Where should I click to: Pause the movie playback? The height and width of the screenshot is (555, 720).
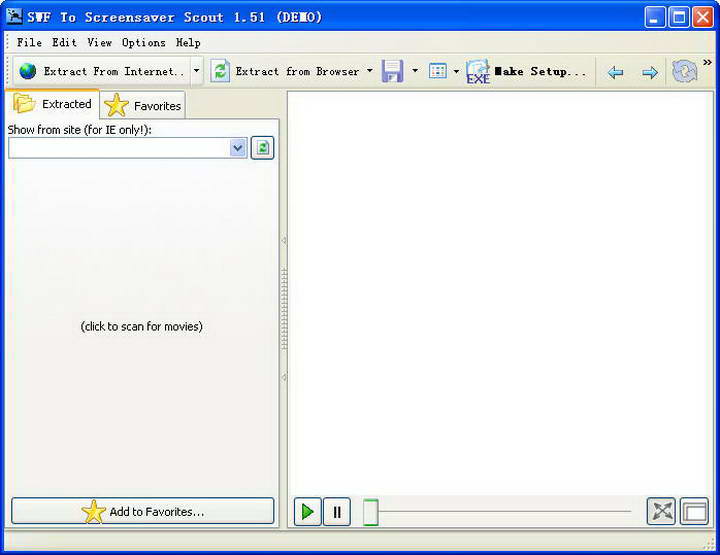(x=337, y=511)
